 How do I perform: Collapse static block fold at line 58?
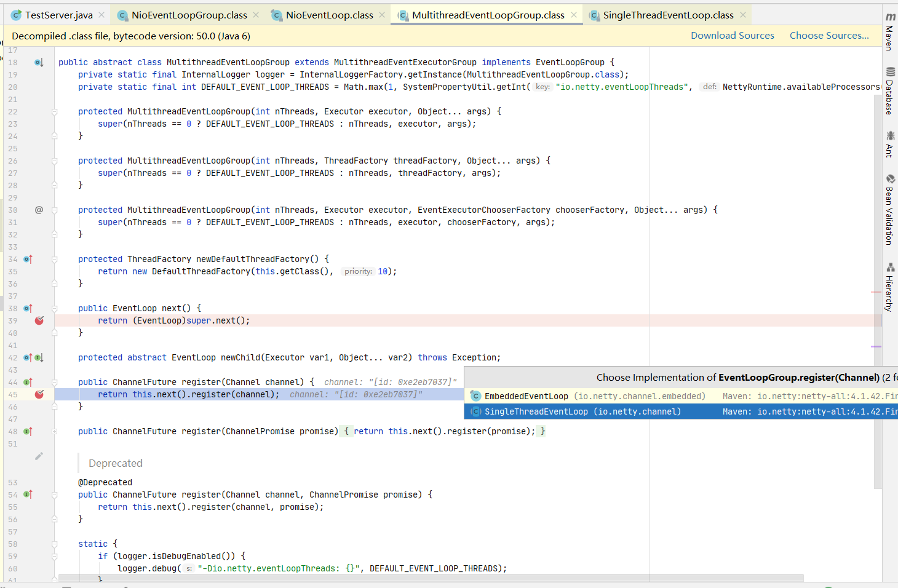point(54,544)
